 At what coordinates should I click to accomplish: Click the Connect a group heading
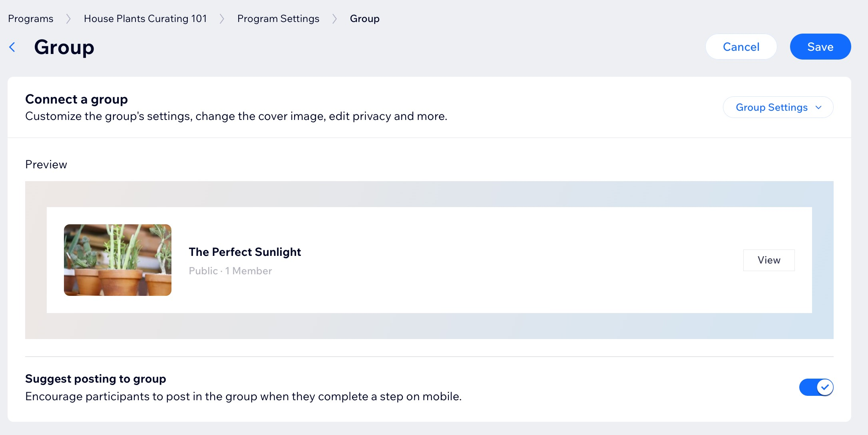coord(76,99)
